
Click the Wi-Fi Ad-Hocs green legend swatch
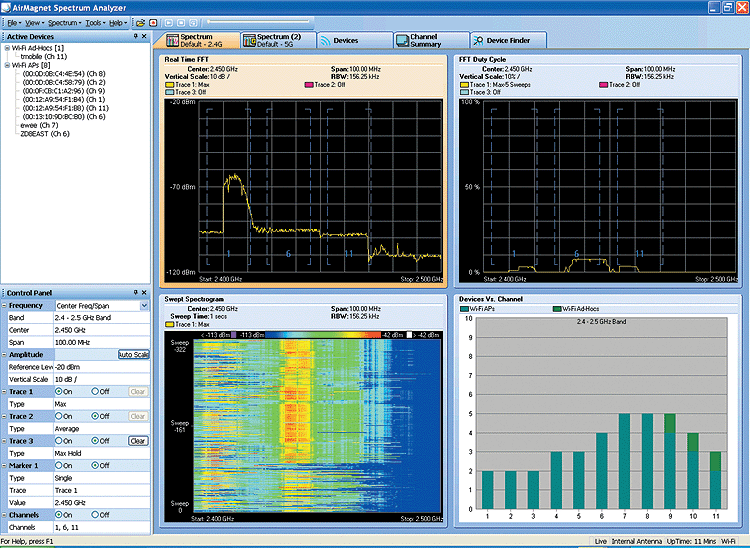[557, 309]
